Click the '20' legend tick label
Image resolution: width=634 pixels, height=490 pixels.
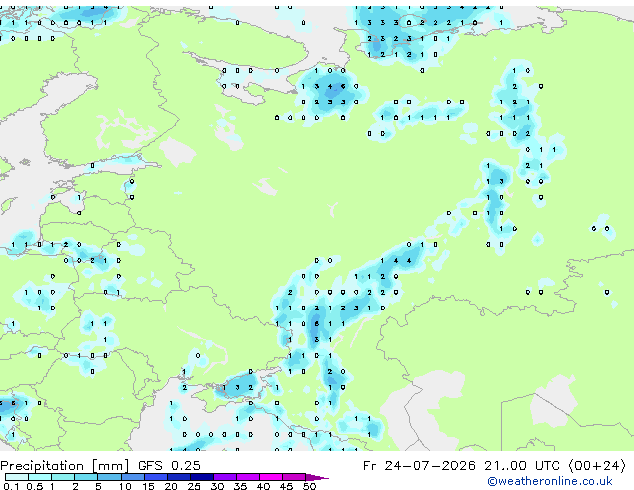(x=171, y=486)
